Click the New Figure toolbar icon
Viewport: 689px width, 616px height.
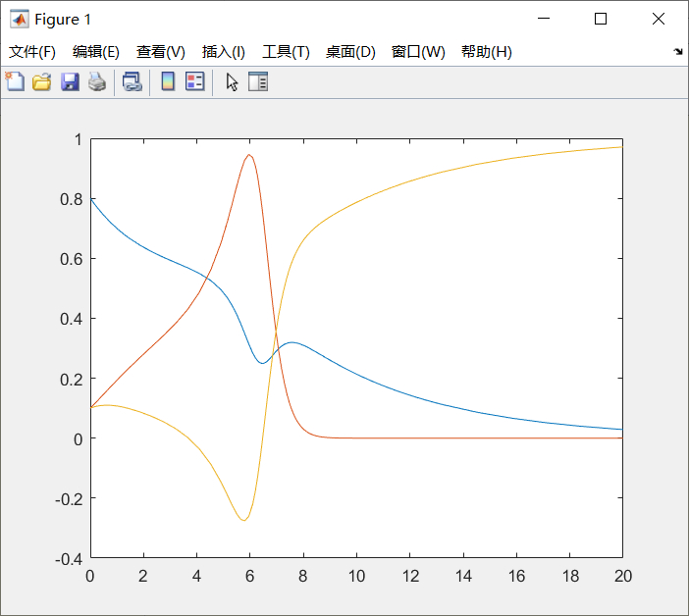(16, 82)
